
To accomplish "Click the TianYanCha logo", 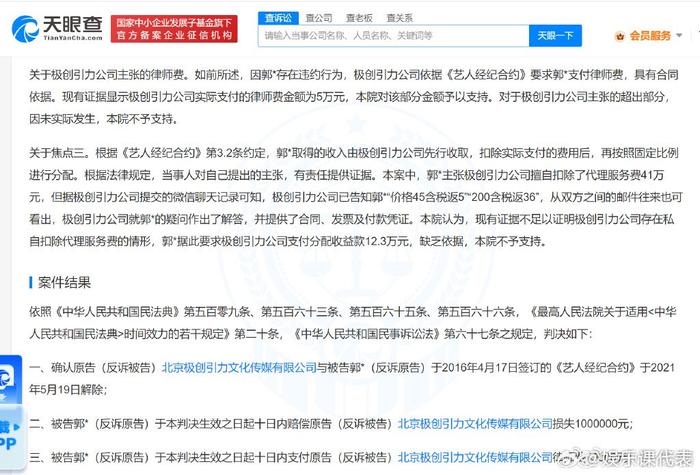I will tap(57, 29).
